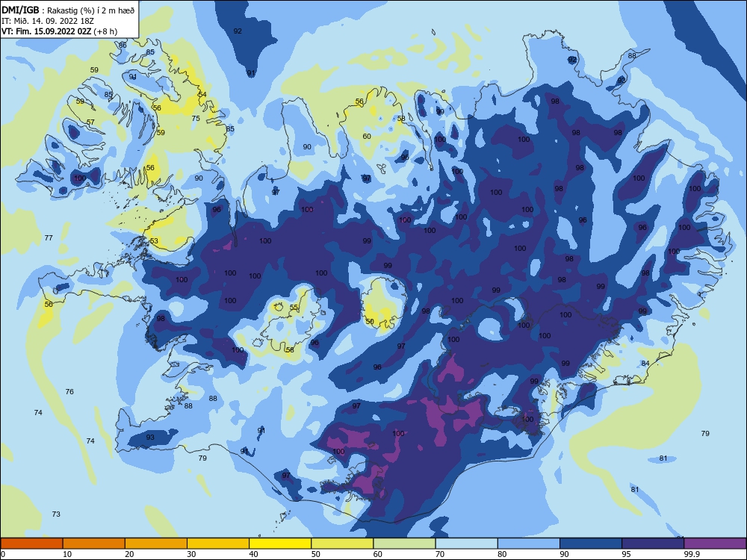The height and width of the screenshot is (560, 747).
Task: Click the 20–30 legend color swatch
Action: click(156, 544)
